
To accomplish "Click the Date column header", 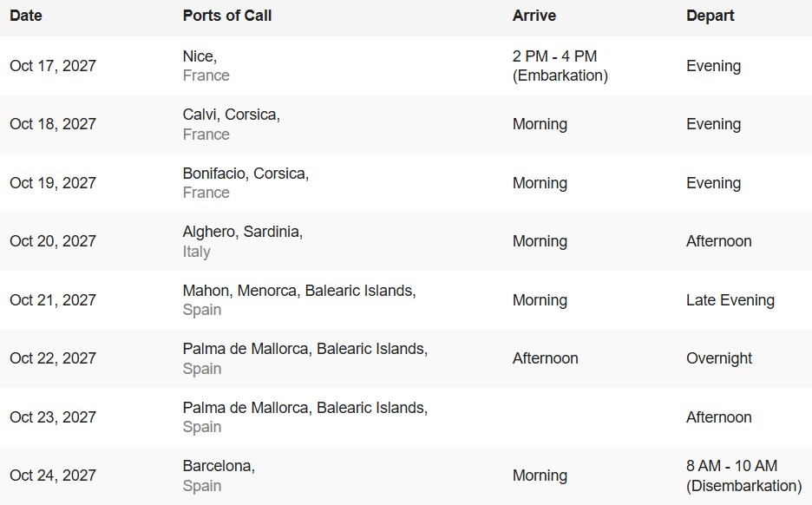I will [x=25, y=16].
